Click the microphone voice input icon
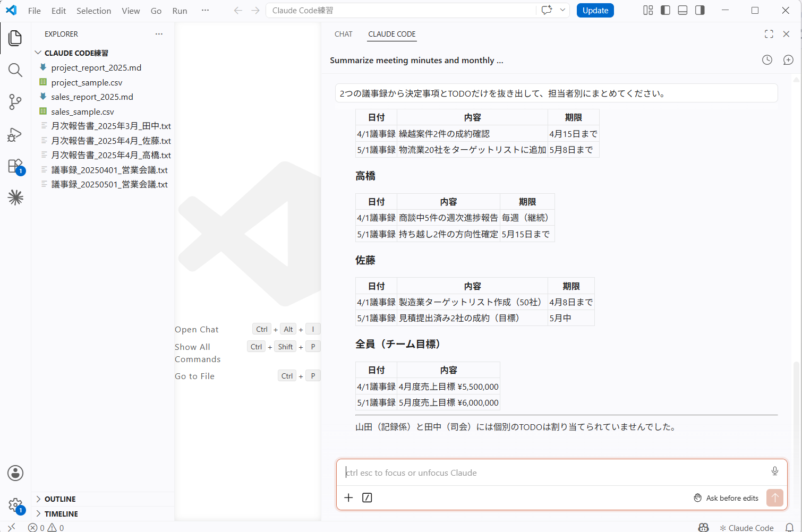 point(775,471)
